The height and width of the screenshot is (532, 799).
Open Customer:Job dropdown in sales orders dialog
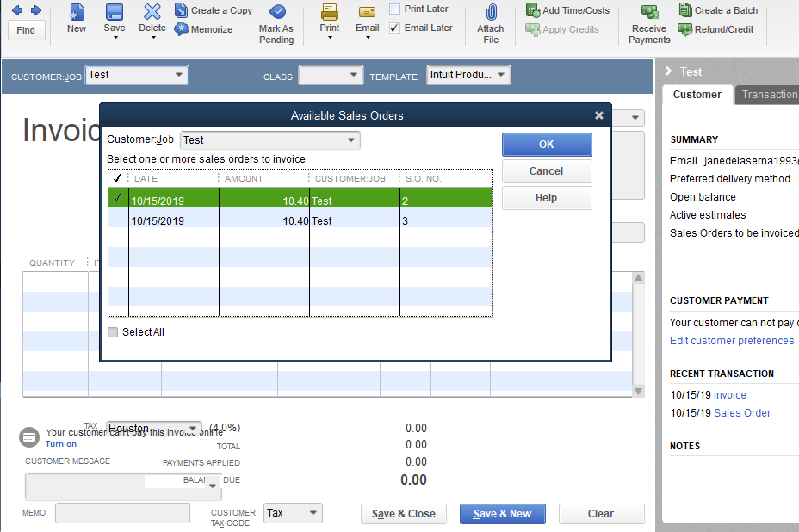pos(351,140)
